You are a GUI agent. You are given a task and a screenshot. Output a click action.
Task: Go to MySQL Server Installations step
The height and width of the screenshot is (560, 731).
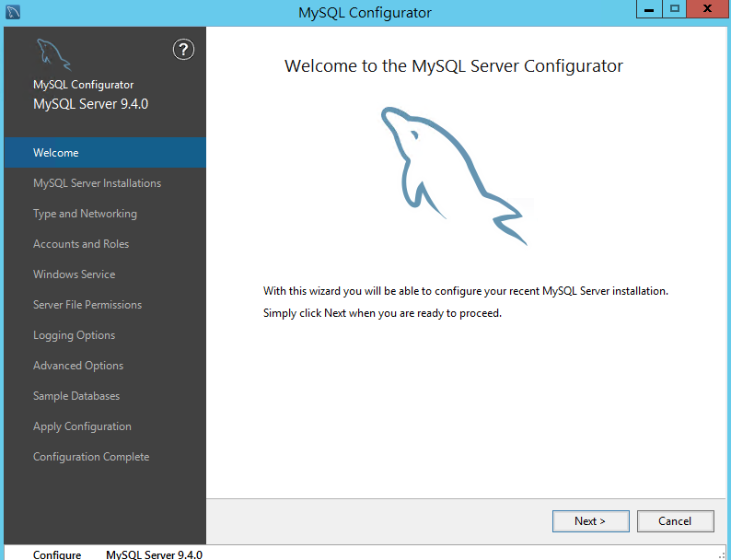97,183
